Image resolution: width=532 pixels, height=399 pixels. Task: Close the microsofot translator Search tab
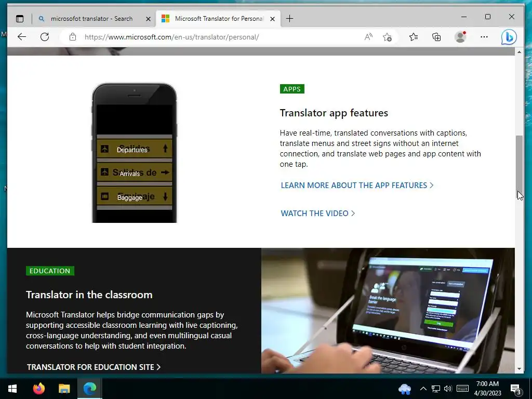click(x=148, y=19)
